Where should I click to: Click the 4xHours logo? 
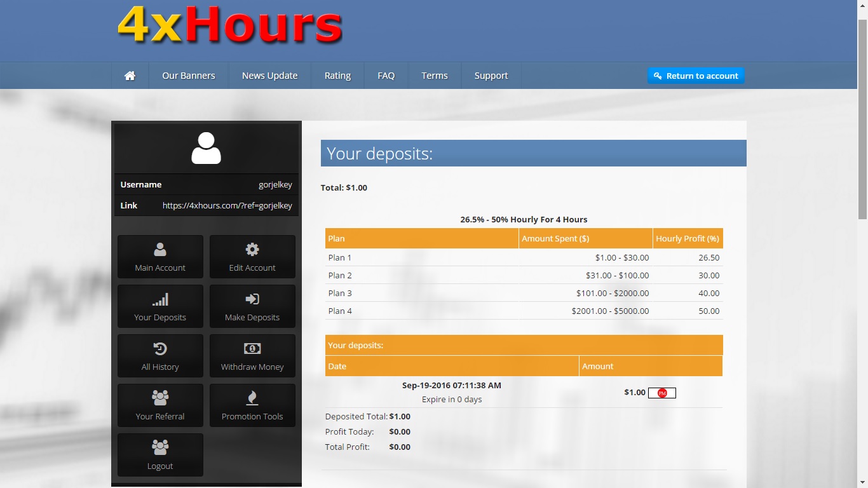point(230,27)
